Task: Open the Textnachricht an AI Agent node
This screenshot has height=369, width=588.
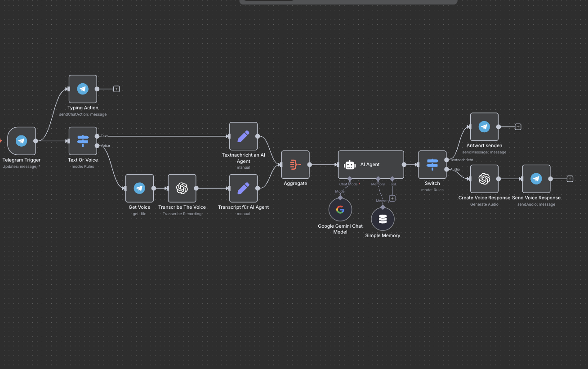Action: point(243,136)
